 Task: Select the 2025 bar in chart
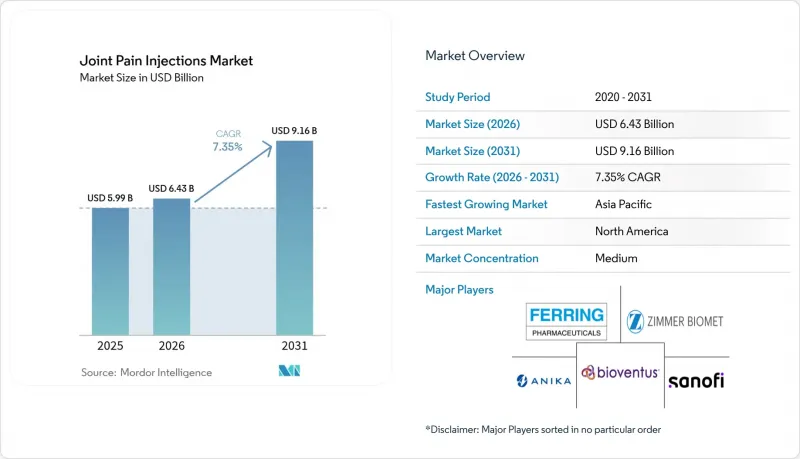pyautogui.click(x=110, y=271)
